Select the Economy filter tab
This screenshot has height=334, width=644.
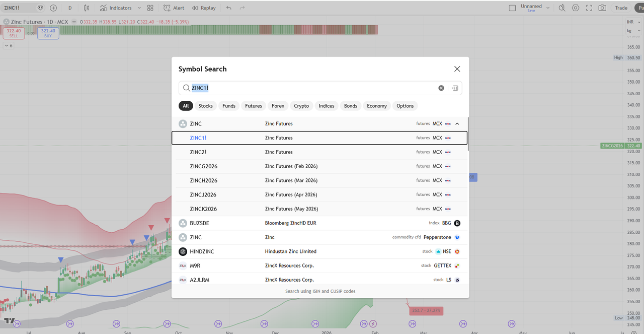point(377,106)
